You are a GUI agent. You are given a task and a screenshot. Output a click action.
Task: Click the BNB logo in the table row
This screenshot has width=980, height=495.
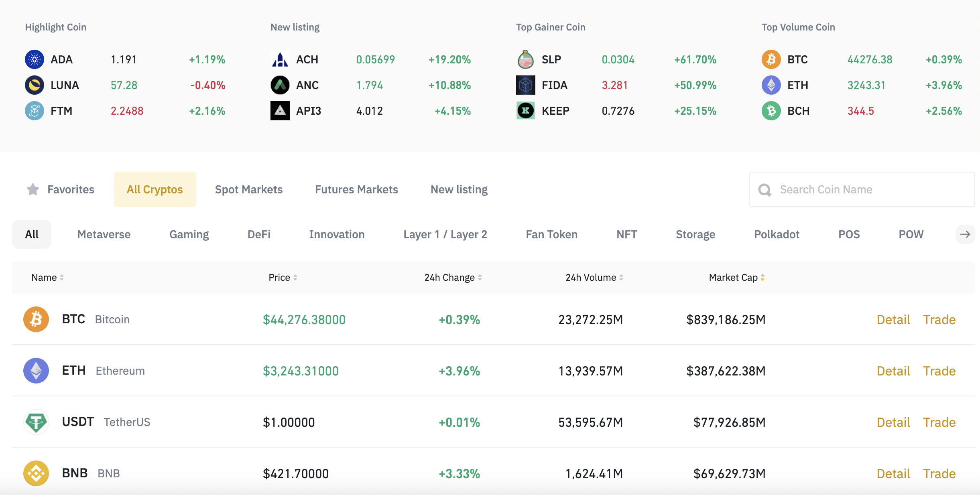pyautogui.click(x=36, y=473)
